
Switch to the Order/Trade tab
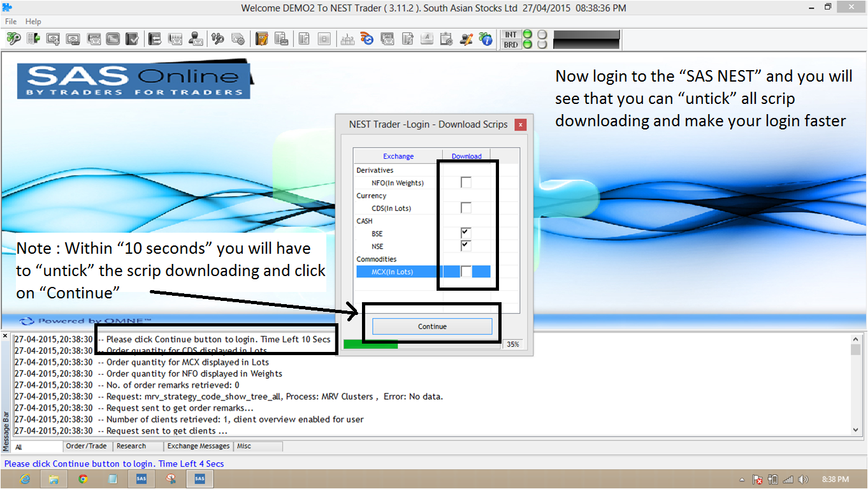pos(87,446)
